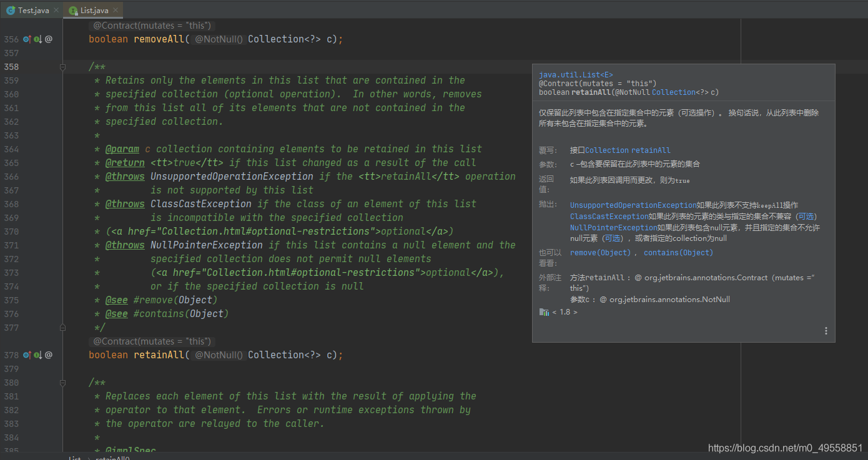Click UnsupportedOperationException in code line 366
Image resolution: width=868 pixels, height=460 pixels.
(232, 177)
